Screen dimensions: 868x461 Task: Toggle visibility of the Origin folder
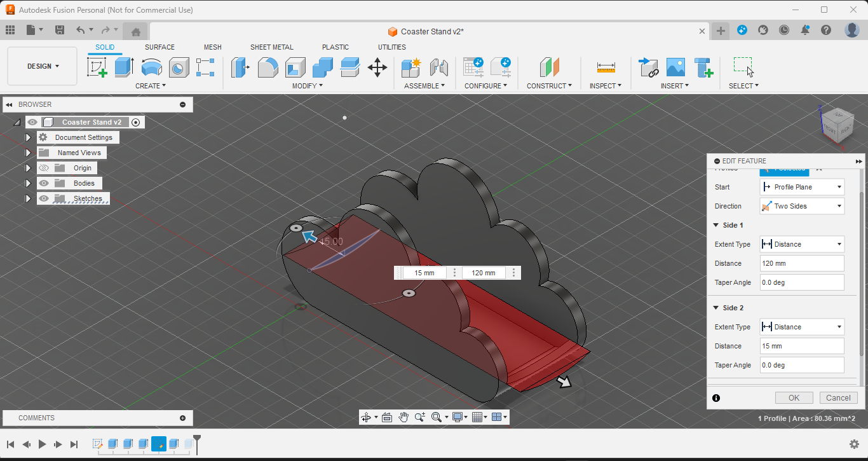(43, 168)
